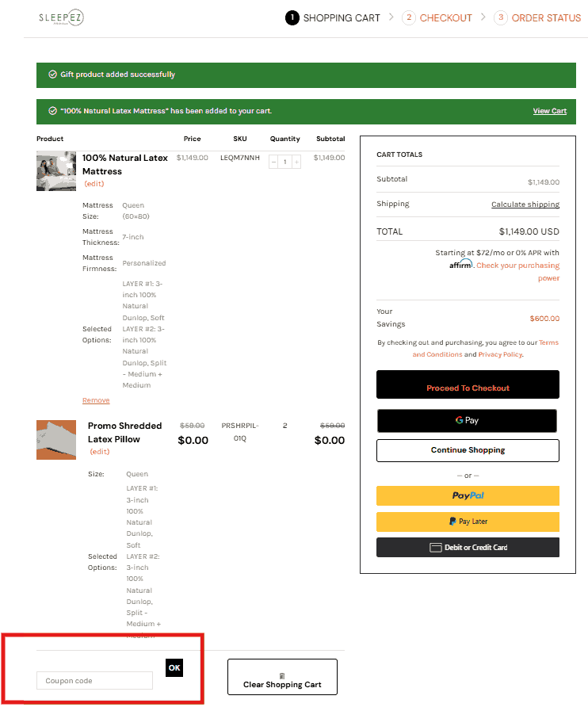Choose the PayPal Pay Later option
The width and height of the screenshot is (588, 711).
pos(468,522)
